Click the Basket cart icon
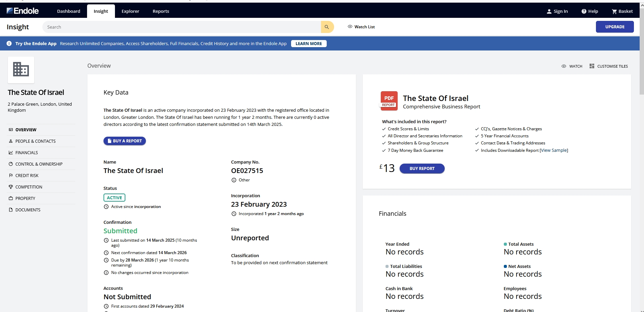 (614, 11)
